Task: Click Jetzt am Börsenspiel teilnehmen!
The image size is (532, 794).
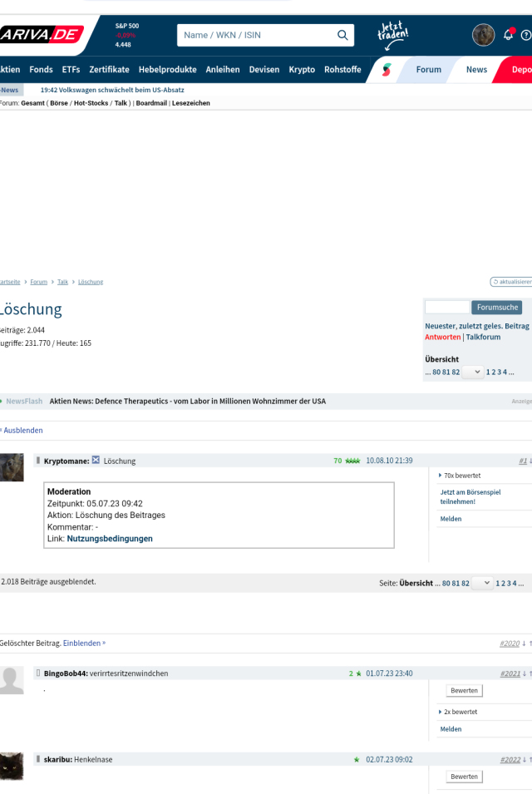Action: tap(470, 496)
